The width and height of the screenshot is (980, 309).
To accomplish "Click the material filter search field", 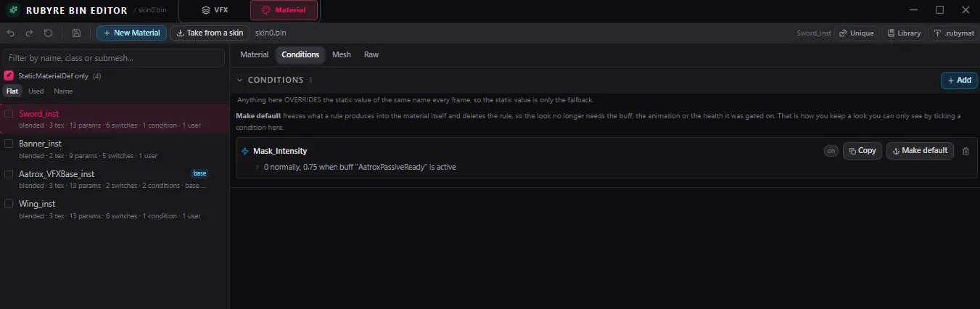I will [x=114, y=57].
